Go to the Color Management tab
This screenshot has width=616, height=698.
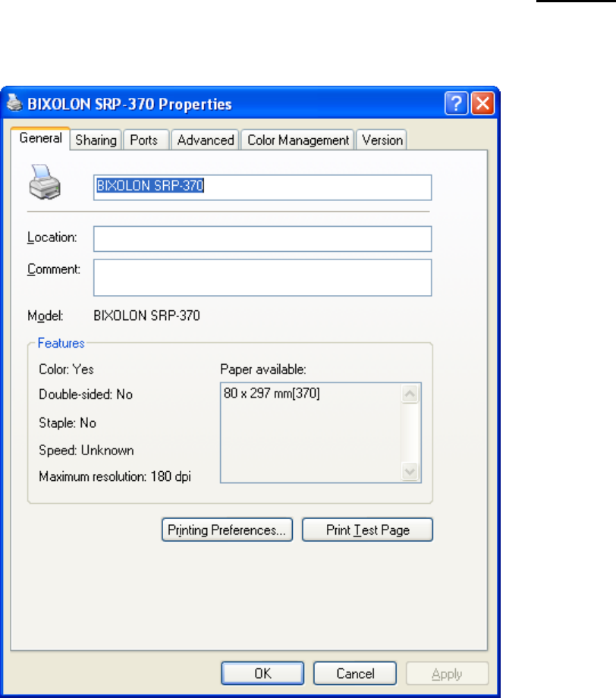[298, 140]
